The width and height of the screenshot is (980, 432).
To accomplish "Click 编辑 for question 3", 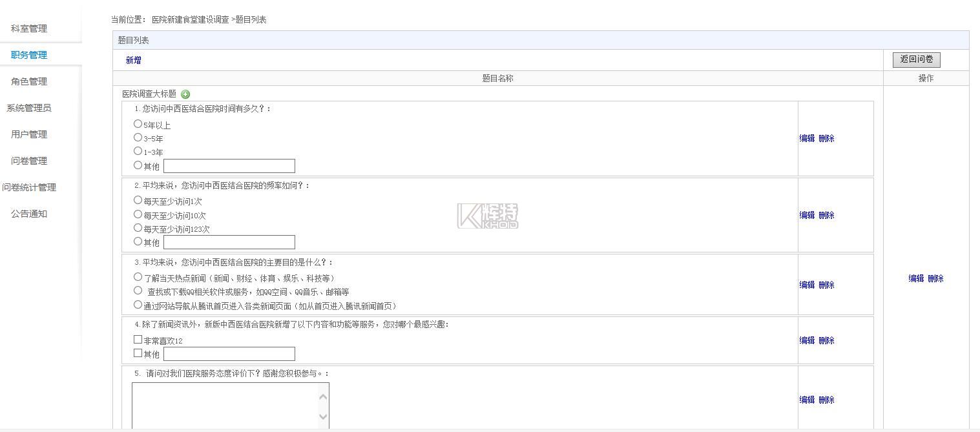I will tap(807, 285).
